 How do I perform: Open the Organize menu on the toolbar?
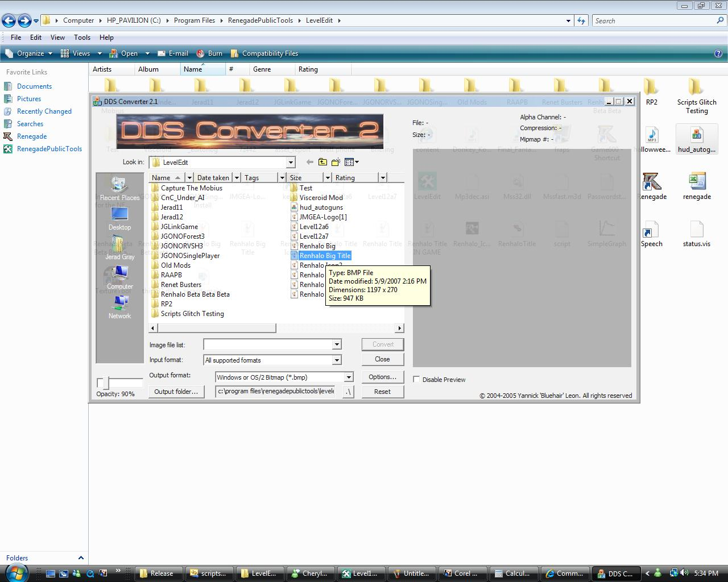point(30,53)
